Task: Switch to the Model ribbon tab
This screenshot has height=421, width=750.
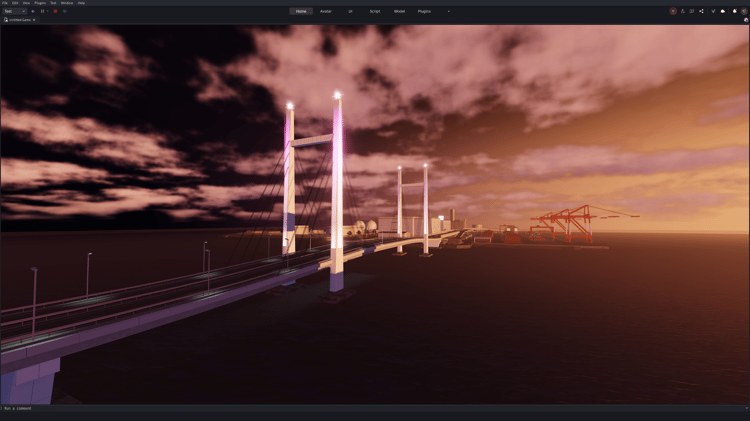Action: 399,11
